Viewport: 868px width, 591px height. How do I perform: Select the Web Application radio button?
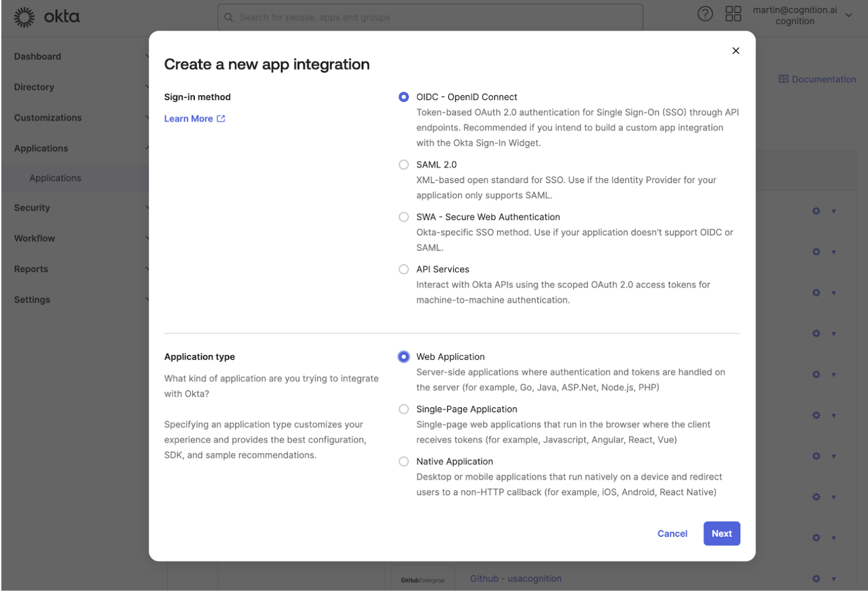[404, 357]
